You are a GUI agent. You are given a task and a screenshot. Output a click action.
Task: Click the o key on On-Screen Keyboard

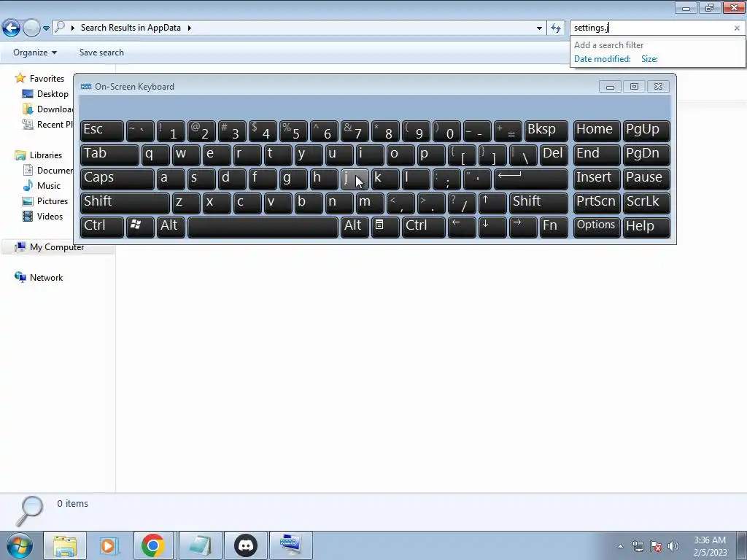400,155
